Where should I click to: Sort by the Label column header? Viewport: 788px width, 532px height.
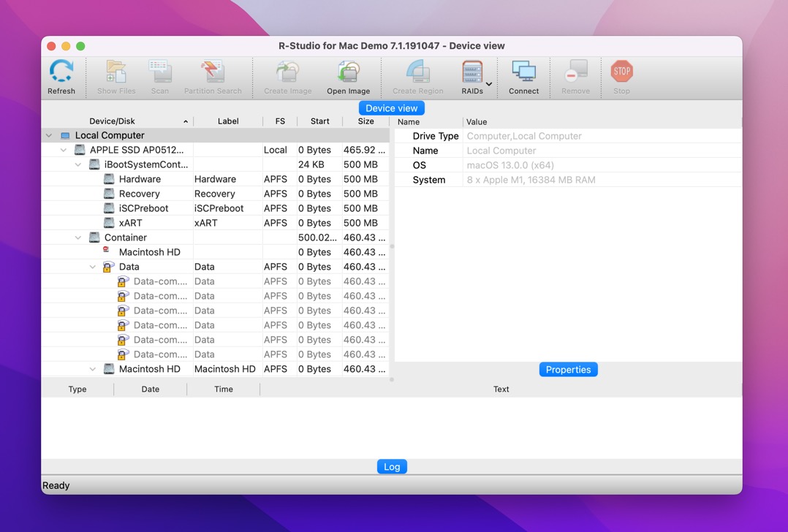pyautogui.click(x=228, y=121)
